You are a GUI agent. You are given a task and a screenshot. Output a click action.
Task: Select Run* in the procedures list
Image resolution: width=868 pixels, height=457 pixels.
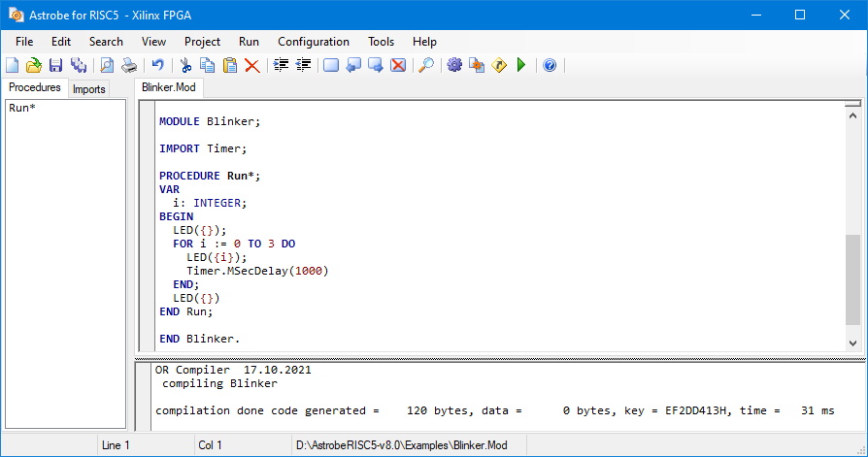[x=22, y=108]
